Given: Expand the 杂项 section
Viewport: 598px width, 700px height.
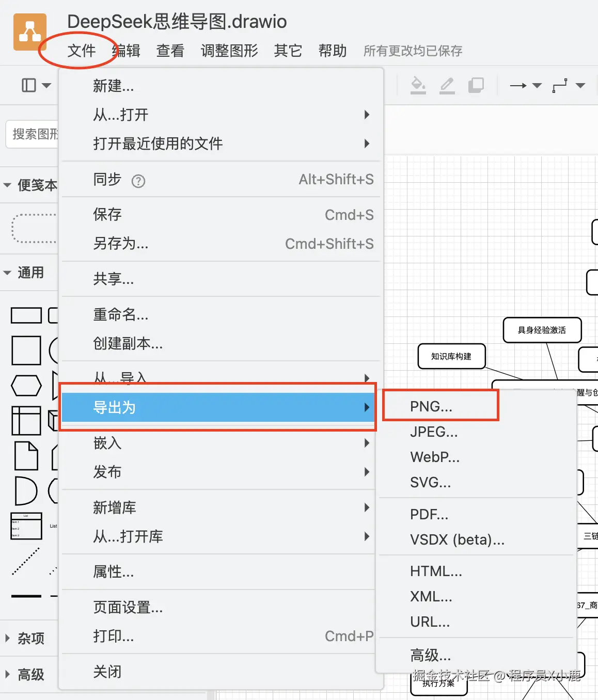Looking at the screenshot, I should click(25, 639).
